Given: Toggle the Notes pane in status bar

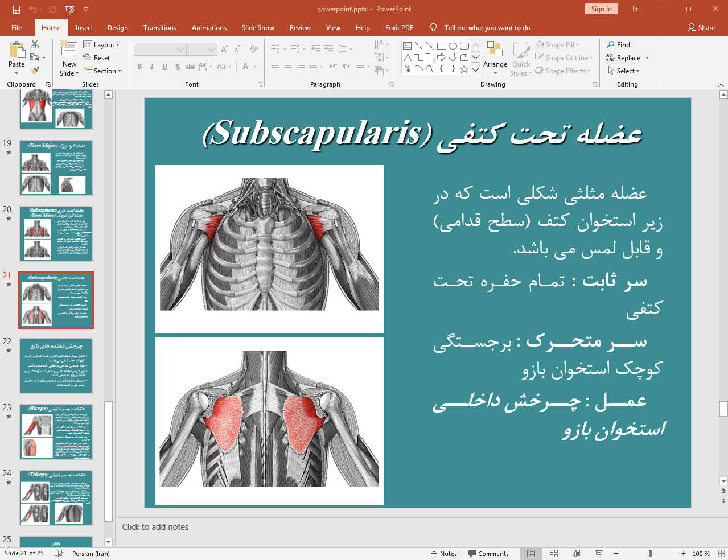Looking at the screenshot, I should 443,554.
